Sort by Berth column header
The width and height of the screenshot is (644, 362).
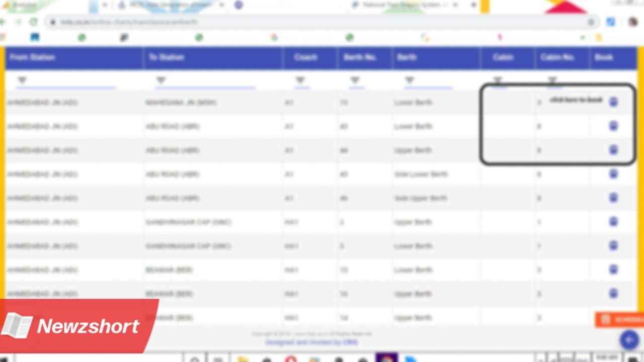407,57
